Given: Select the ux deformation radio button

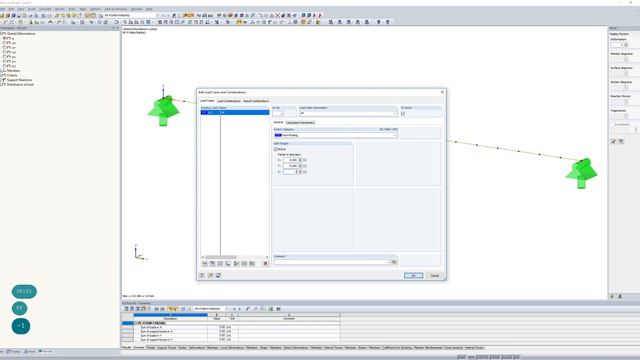Looking at the screenshot, I should pos(4,43).
